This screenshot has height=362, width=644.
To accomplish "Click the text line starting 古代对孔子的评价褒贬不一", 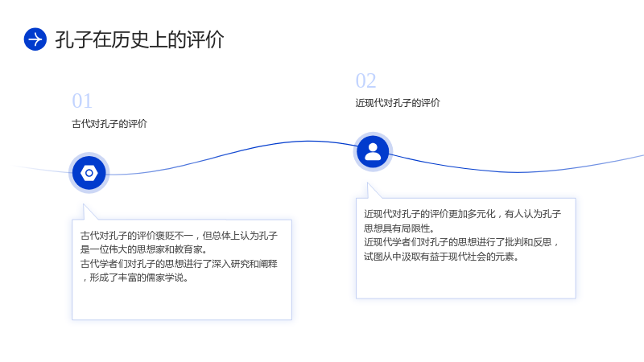I will pyautogui.click(x=179, y=235).
